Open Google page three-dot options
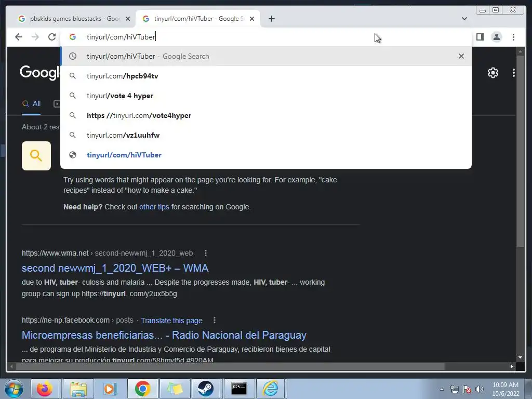This screenshot has height=399, width=532. (514, 73)
